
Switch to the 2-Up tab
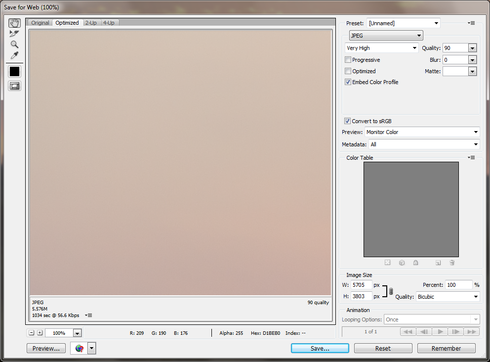point(91,23)
